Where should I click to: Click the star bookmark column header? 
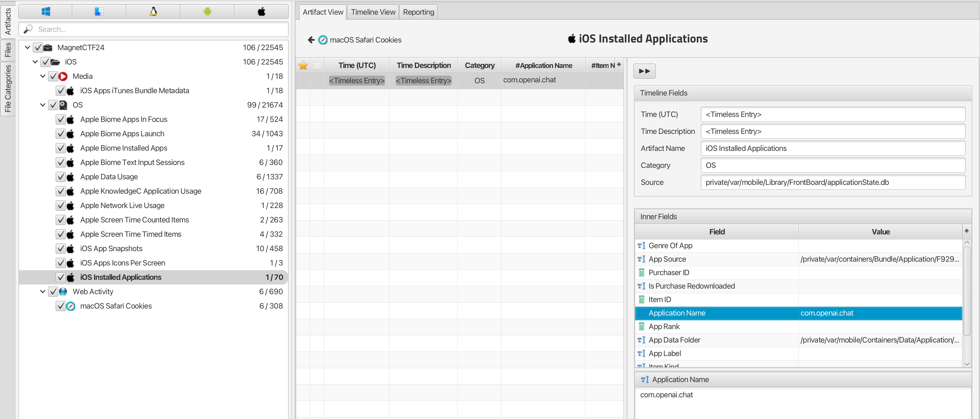pos(303,66)
